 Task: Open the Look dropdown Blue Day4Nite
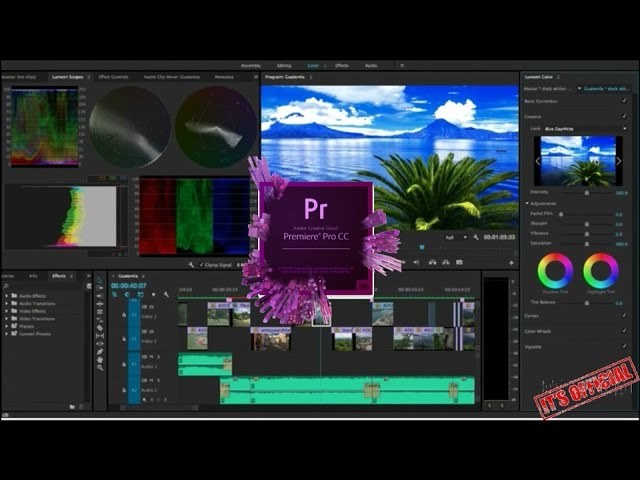click(x=585, y=129)
